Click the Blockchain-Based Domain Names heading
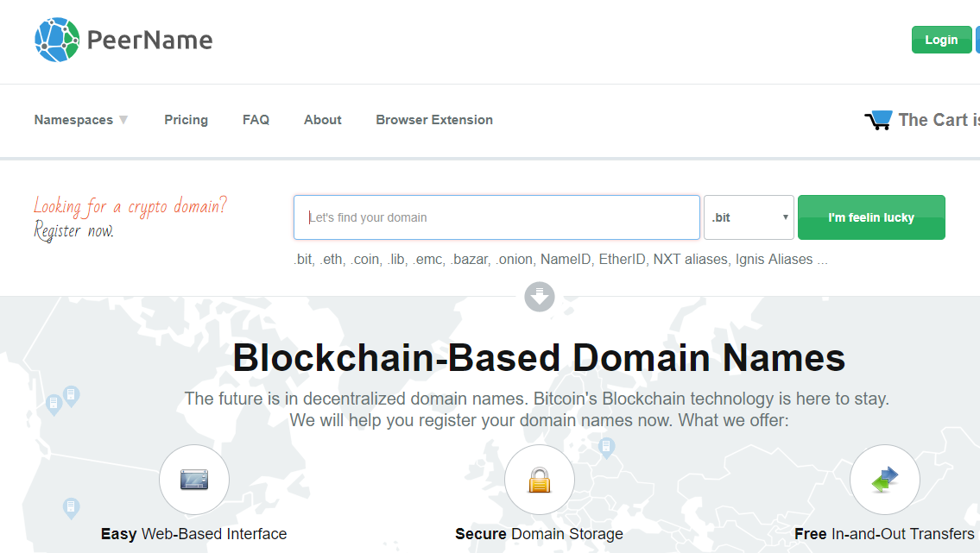 pyautogui.click(x=539, y=358)
